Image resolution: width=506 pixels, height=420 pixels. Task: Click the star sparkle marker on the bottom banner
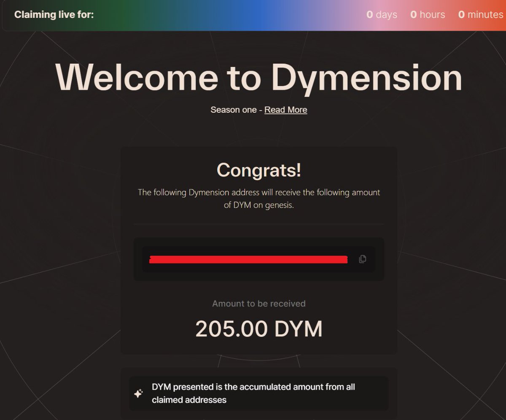[x=138, y=393]
